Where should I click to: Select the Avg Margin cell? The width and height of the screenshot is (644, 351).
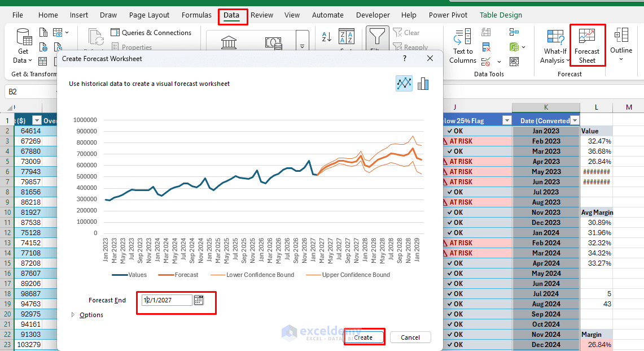[x=597, y=213]
